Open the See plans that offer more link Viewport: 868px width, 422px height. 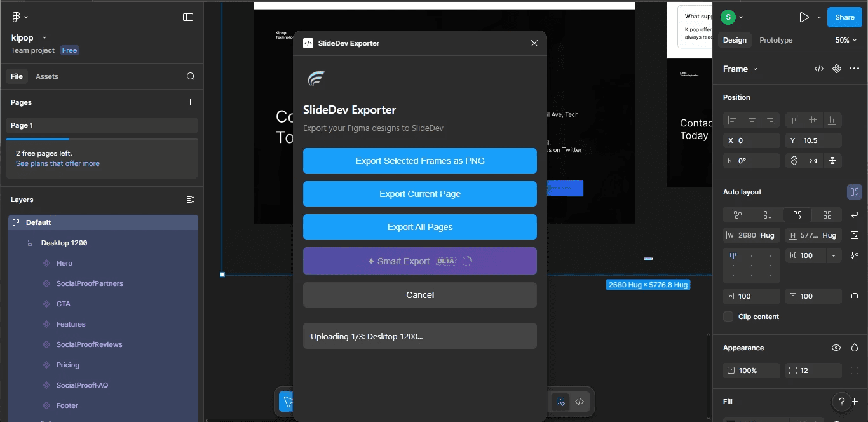click(x=57, y=163)
